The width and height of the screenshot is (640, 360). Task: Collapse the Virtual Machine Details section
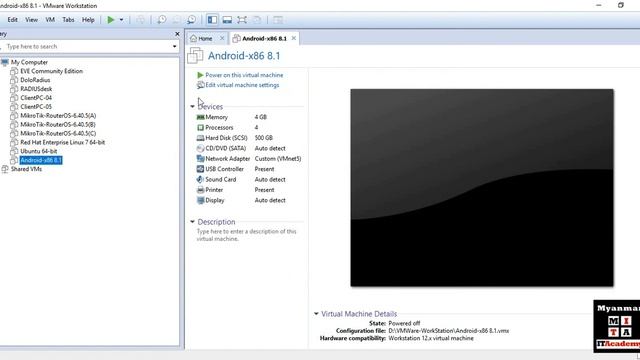(x=316, y=314)
